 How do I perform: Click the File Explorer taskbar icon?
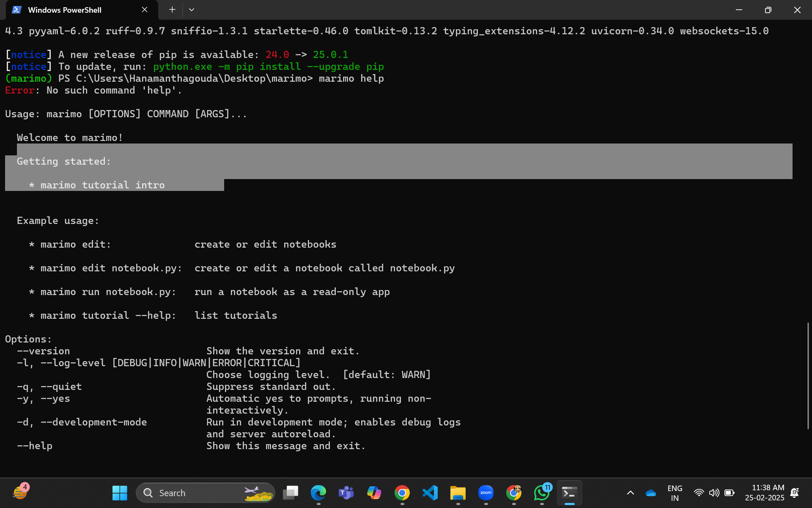(x=458, y=492)
